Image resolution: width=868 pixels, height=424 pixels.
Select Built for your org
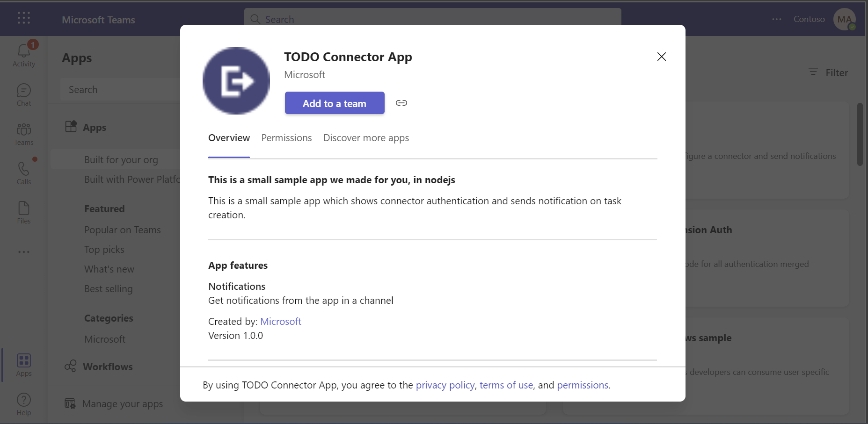pyautogui.click(x=121, y=160)
